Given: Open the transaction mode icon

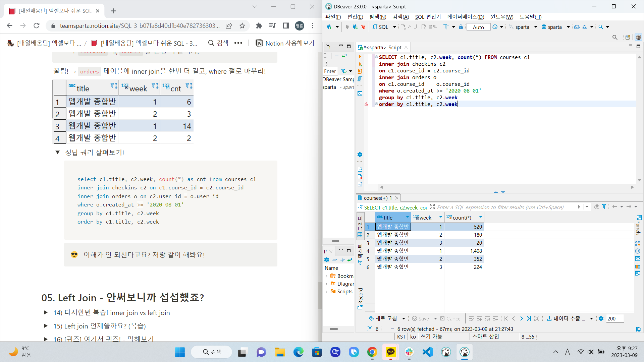Looking at the screenshot, I should coord(446,27).
